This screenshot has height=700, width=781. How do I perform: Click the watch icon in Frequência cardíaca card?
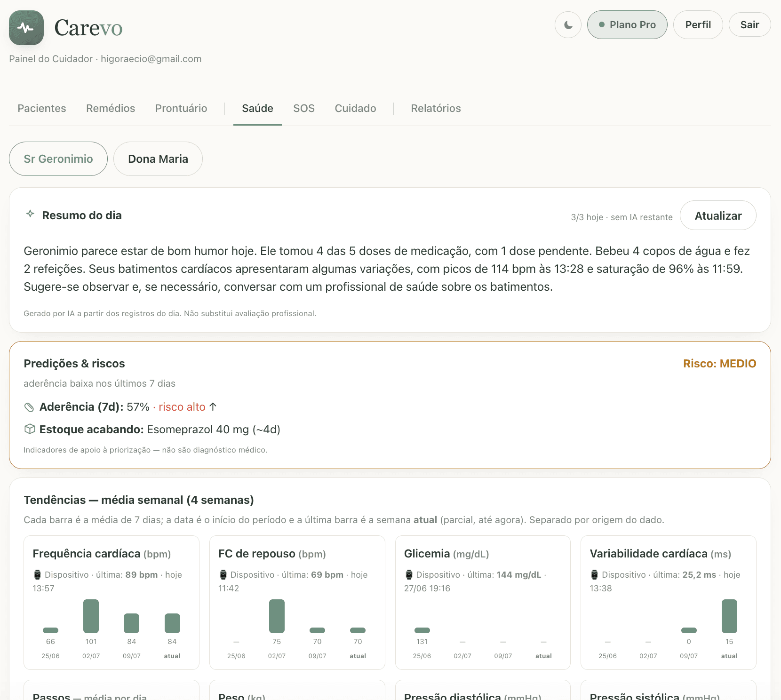37,574
